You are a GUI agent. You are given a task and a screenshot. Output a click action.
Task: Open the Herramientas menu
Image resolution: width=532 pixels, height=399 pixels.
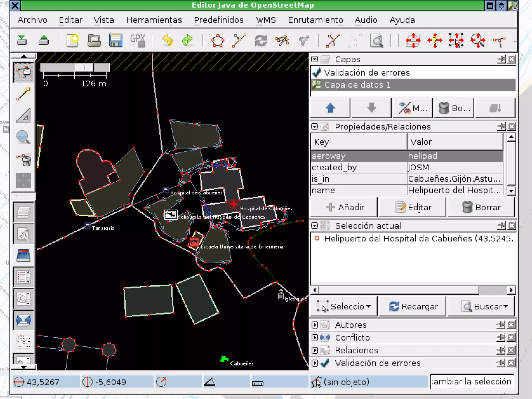pyautogui.click(x=154, y=20)
